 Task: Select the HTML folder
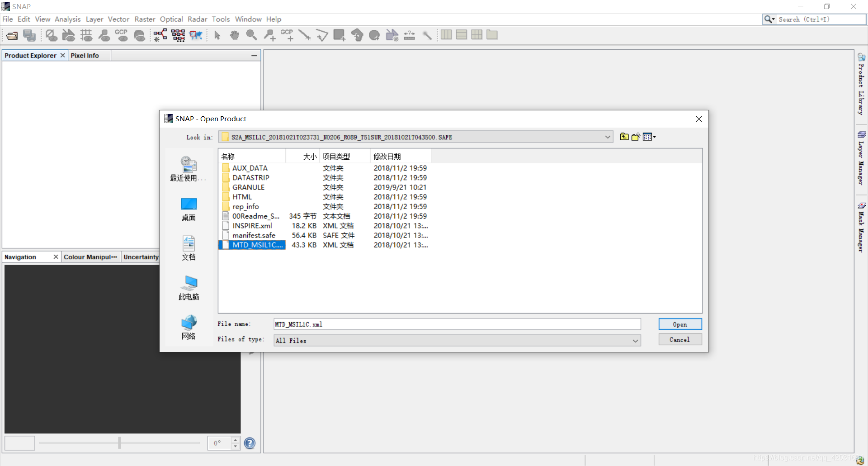[242, 197]
